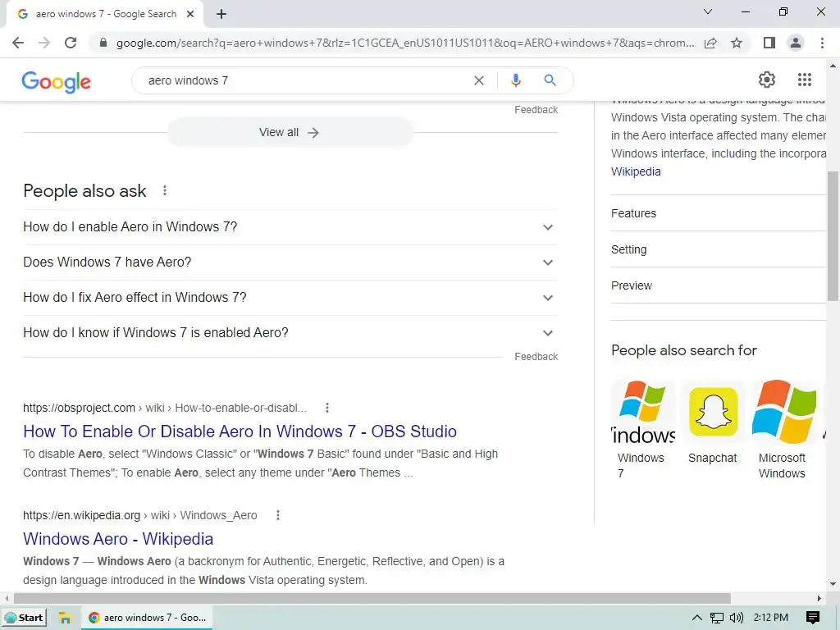The height and width of the screenshot is (630, 840).
Task: Open Google settings gear
Action: pyautogui.click(x=767, y=80)
